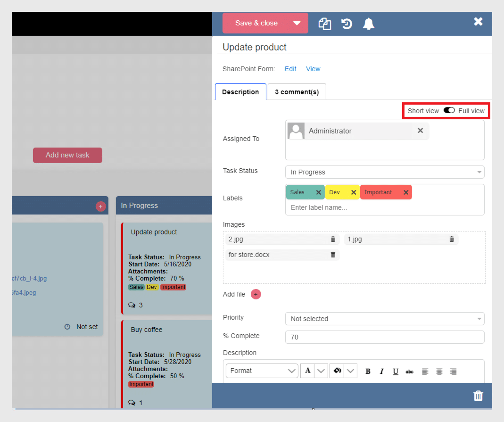Click the % Complete input field
Image resolution: width=504 pixels, height=422 pixels.
point(384,337)
